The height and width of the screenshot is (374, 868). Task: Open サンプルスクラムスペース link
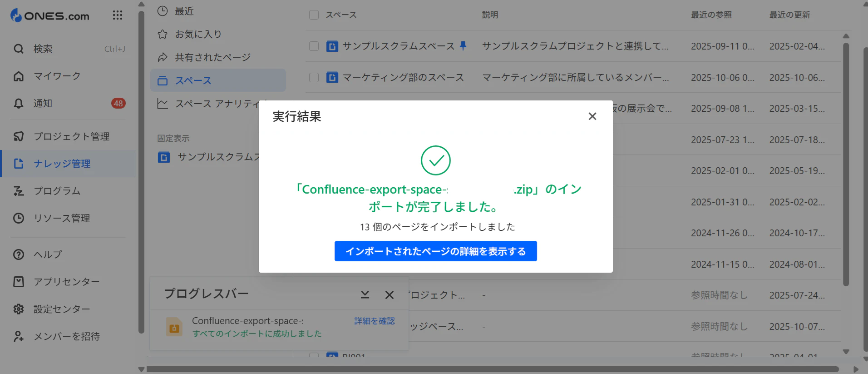pyautogui.click(x=398, y=46)
